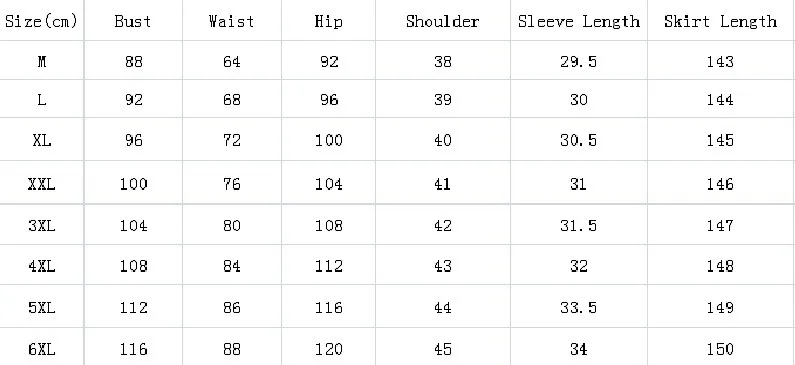The width and height of the screenshot is (795, 365).
Task: Click the shoulder value 44 cell
Action: click(443, 307)
